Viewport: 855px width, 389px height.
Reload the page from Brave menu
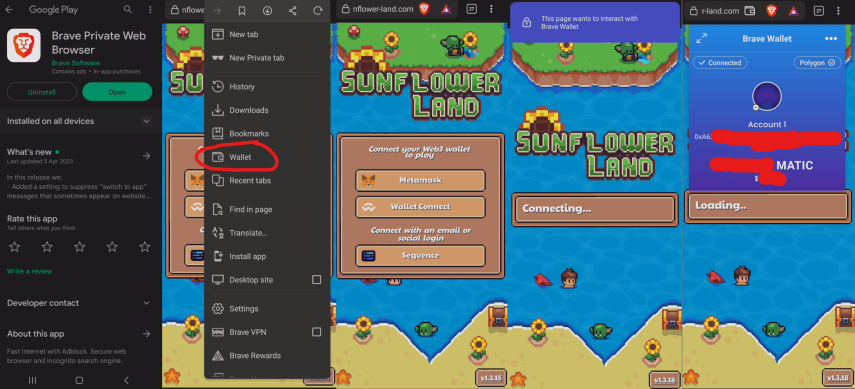[x=318, y=10]
